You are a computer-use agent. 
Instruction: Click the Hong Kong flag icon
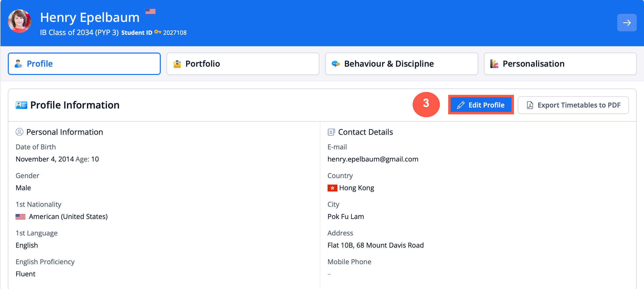(332, 188)
